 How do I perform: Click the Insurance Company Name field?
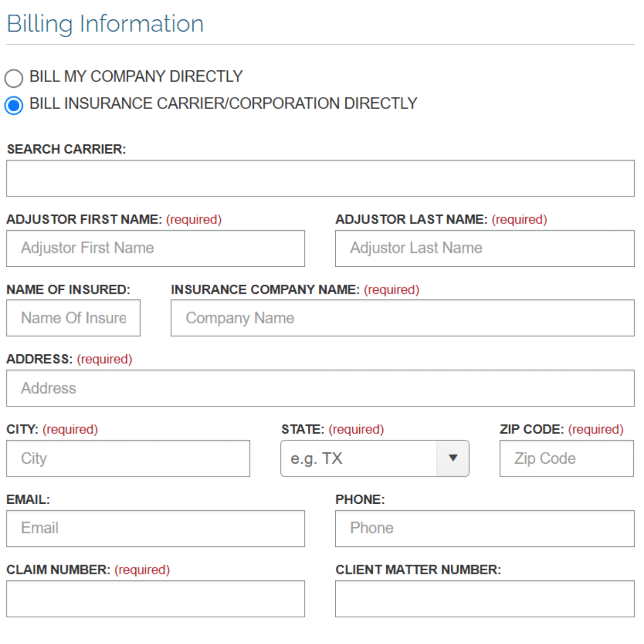(x=402, y=318)
